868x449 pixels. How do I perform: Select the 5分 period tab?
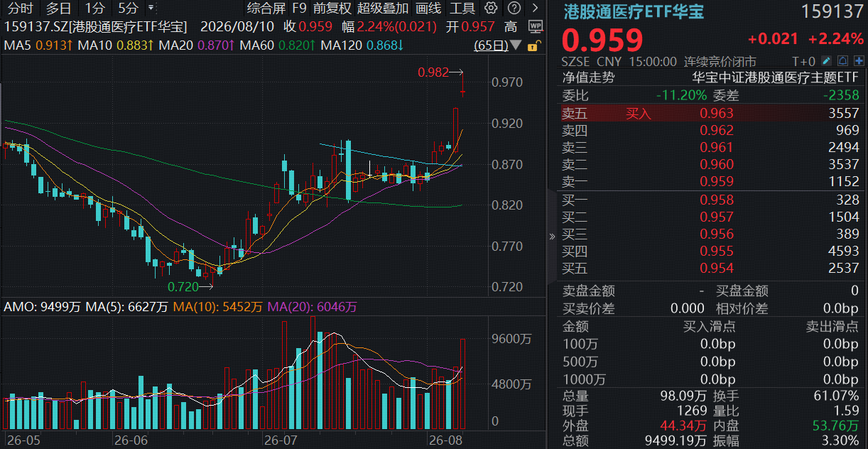[129, 9]
